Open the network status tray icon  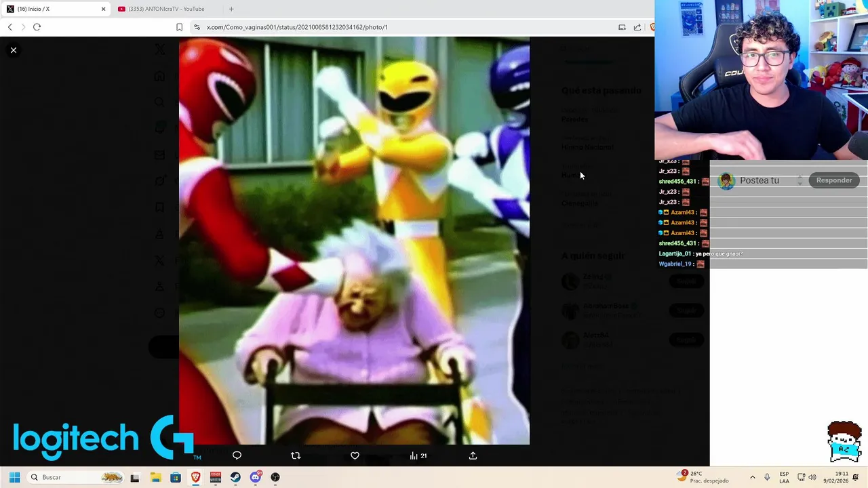click(801, 477)
